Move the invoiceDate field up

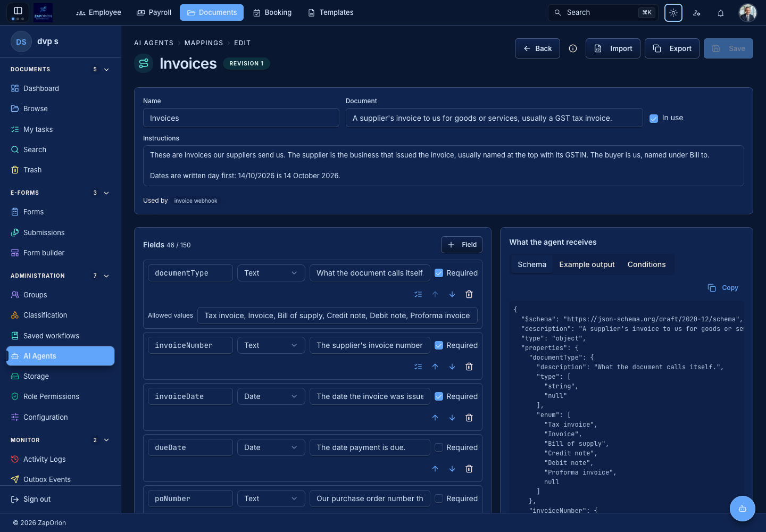point(435,418)
